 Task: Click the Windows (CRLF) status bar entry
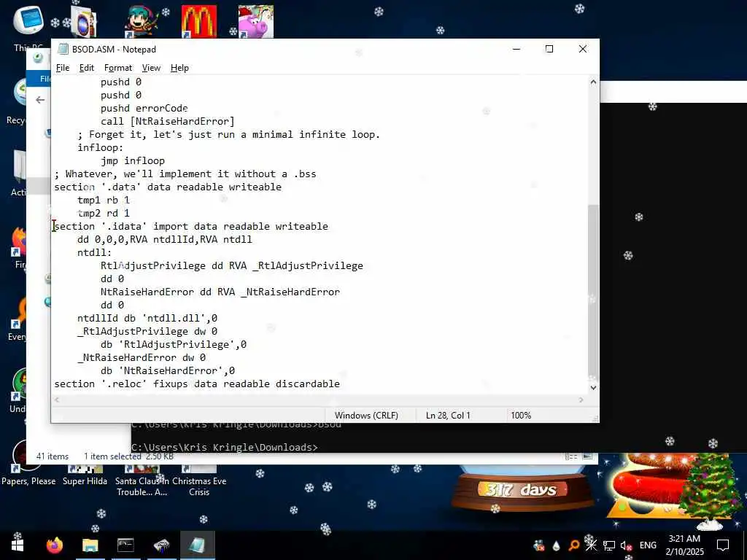click(366, 415)
